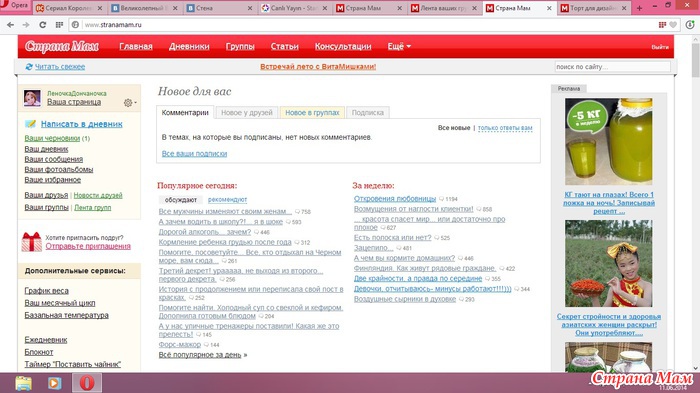This screenshot has height=393, width=700.
Task: Open Все ваши подписки link
Action: tap(194, 154)
